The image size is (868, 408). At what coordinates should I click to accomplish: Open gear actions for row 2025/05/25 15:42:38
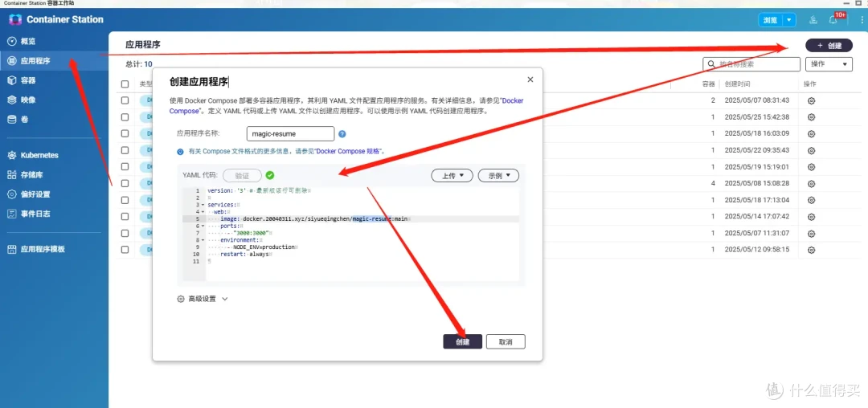(x=811, y=117)
